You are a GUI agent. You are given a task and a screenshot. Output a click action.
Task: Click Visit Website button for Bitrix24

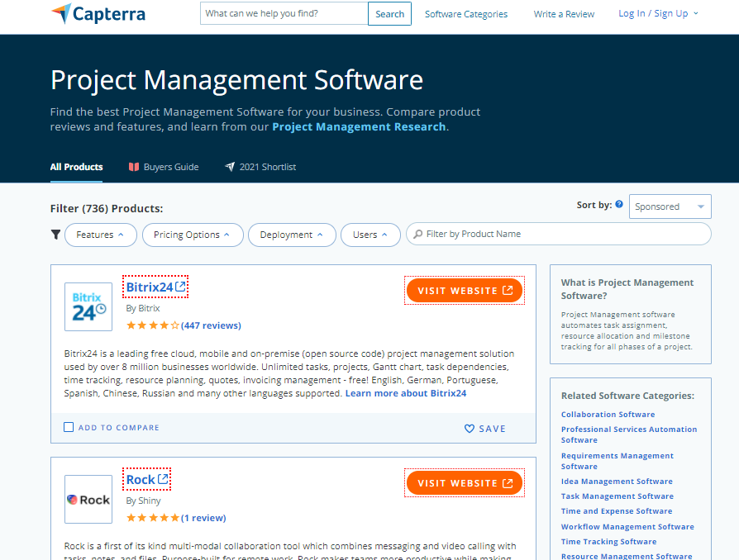[465, 291]
